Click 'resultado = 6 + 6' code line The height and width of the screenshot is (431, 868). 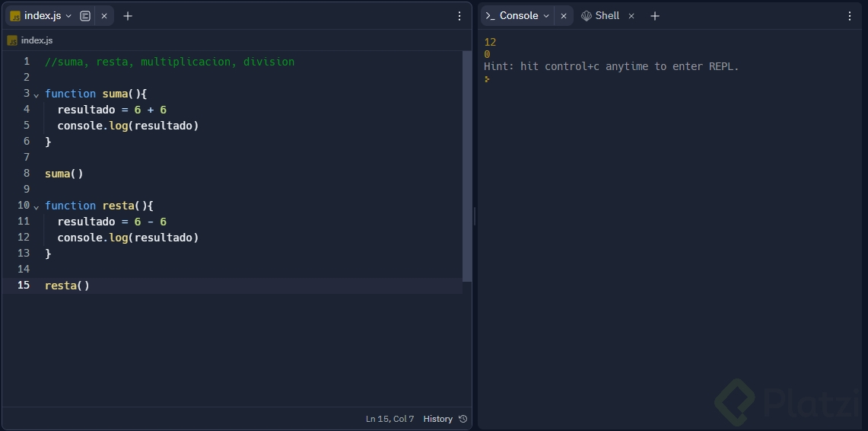(112, 110)
